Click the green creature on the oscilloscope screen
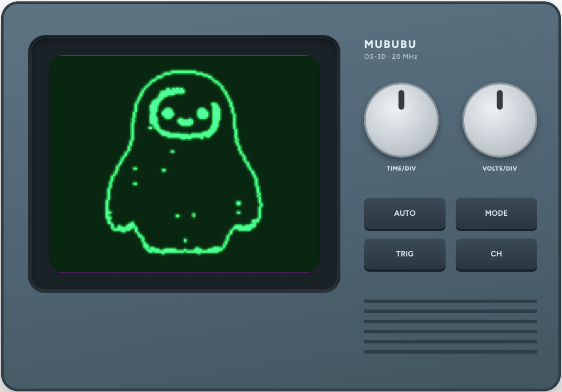 tap(184, 162)
